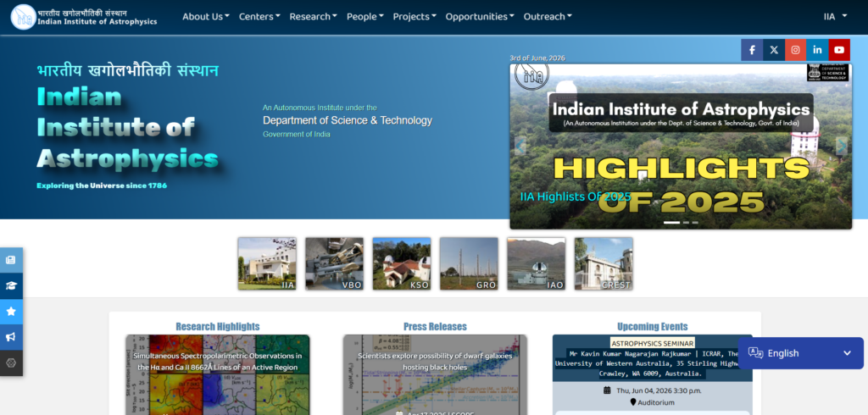Viewport: 868px width, 415px height.
Task: Click the Upcoming Events heading
Action: point(653,326)
